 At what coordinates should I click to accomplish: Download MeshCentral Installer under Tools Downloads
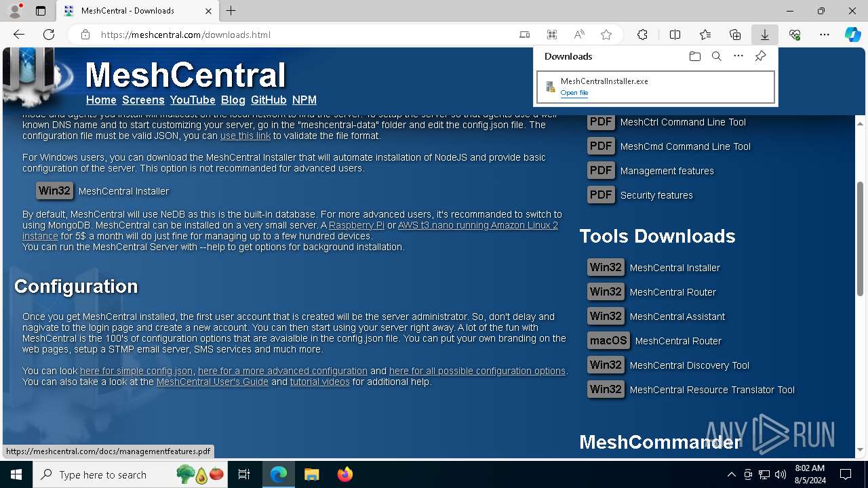pyautogui.click(x=606, y=268)
